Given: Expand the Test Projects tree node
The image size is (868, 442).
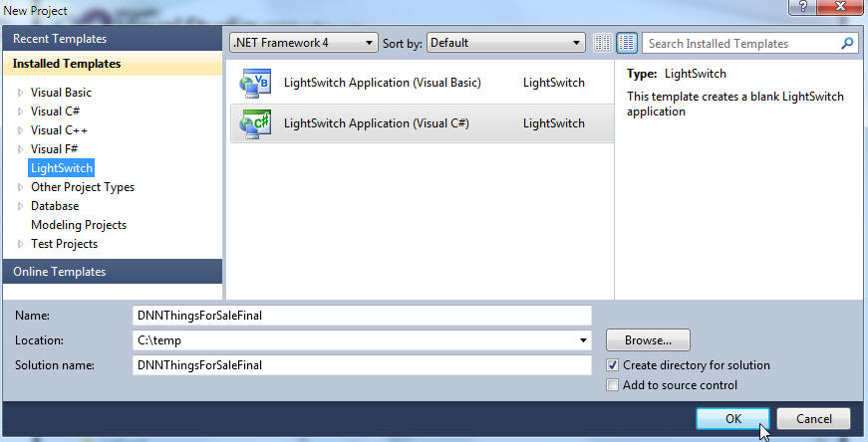Looking at the screenshot, I should coord(21,244).
